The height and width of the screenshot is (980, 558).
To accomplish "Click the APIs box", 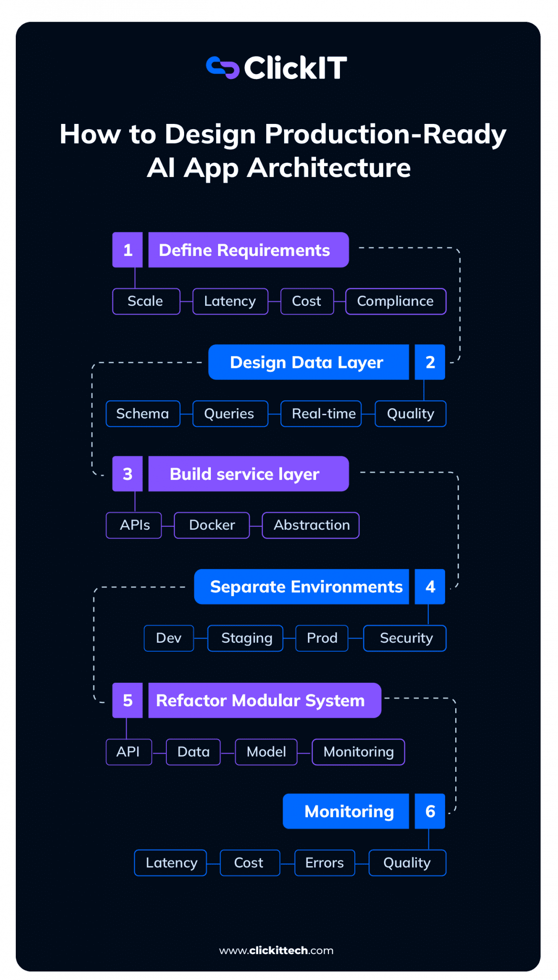I will [x=134, y=525].
